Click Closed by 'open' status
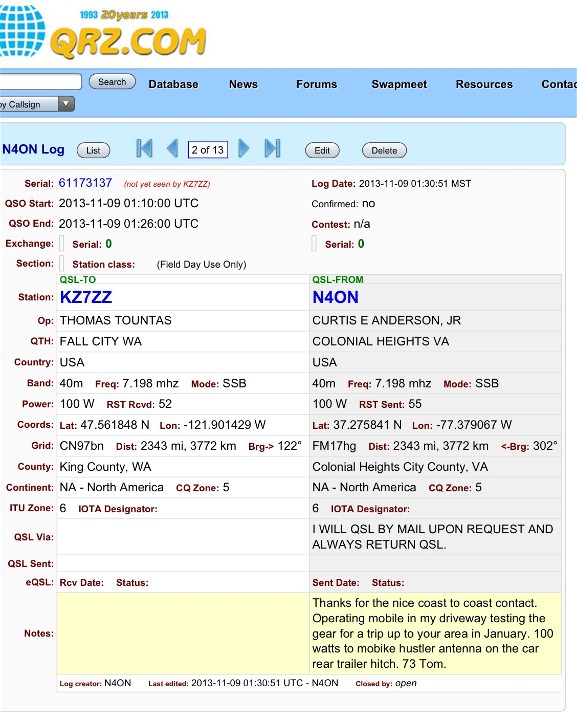The image size is (577, 720). [x=406, y=683]
